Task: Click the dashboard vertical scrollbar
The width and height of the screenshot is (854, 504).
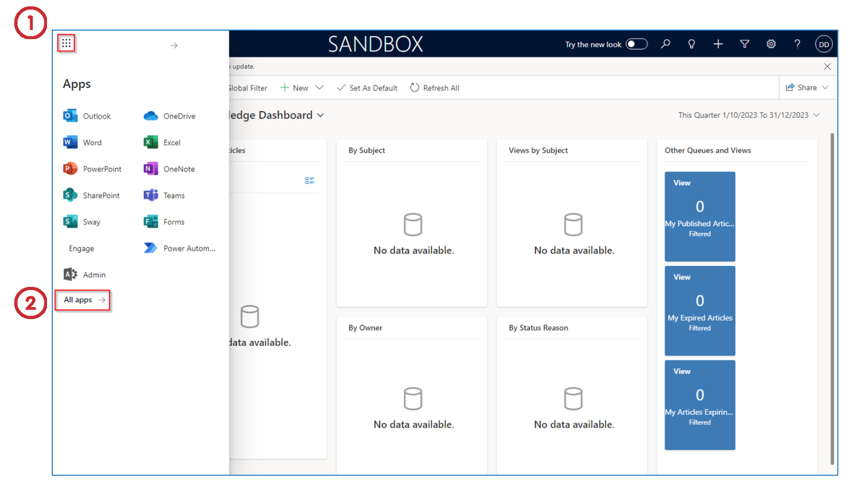Action: pyautogui.click(x=832, y=296)
